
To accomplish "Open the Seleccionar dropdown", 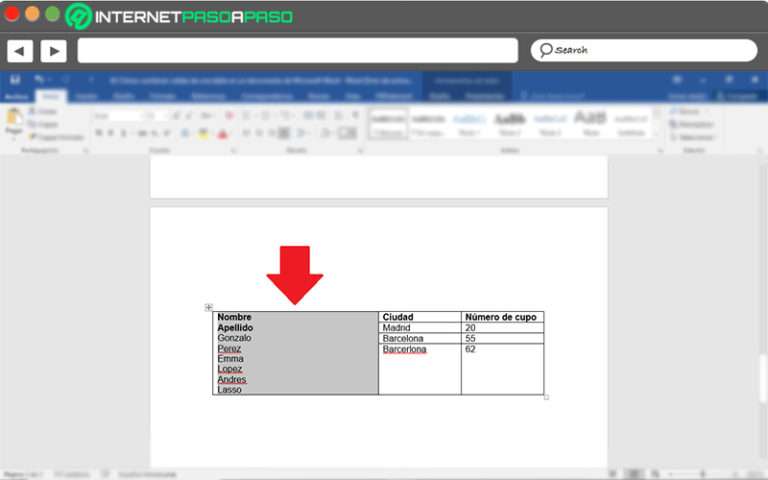I will [694, 137].
